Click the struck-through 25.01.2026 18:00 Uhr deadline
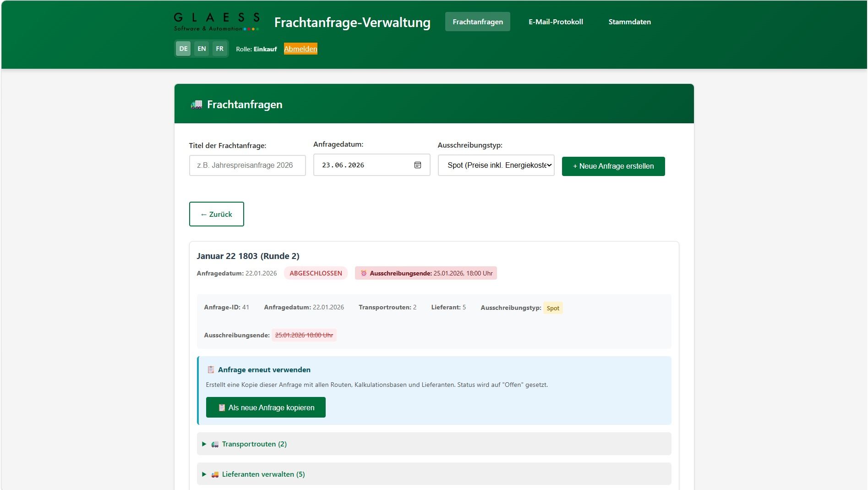 304,335
